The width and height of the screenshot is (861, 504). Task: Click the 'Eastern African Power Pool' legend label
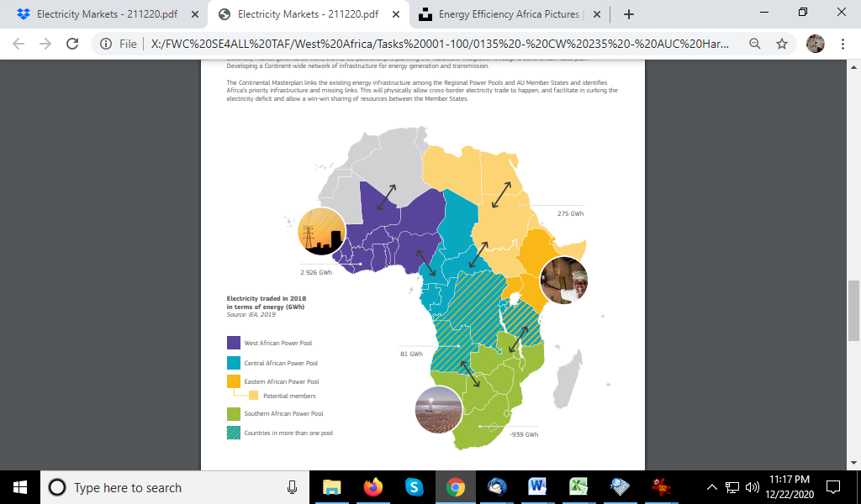click(282, 381)
